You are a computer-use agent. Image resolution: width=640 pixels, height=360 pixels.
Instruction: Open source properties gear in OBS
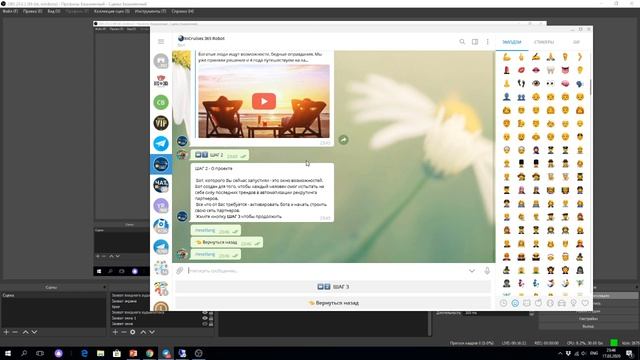[x=133, y=332]
